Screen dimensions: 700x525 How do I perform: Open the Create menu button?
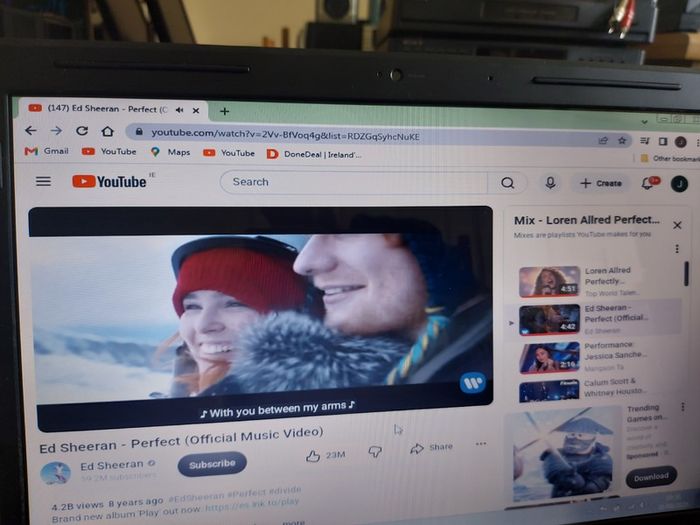[x=601, y=183]
